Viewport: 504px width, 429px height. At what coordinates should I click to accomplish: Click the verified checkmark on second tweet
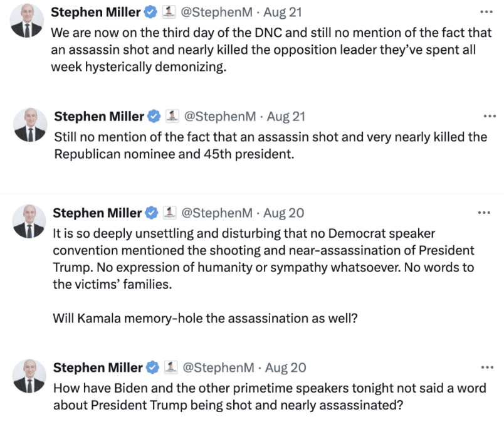coord(154,116)
